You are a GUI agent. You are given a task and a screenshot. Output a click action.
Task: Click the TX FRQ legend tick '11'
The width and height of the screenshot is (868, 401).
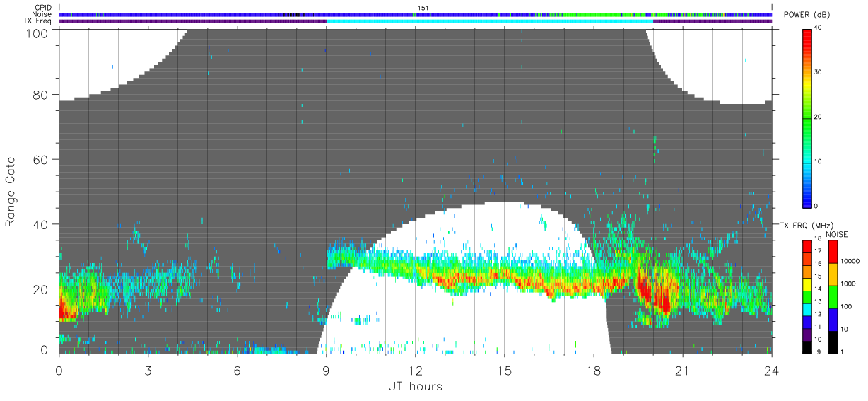tap(819, 327)
